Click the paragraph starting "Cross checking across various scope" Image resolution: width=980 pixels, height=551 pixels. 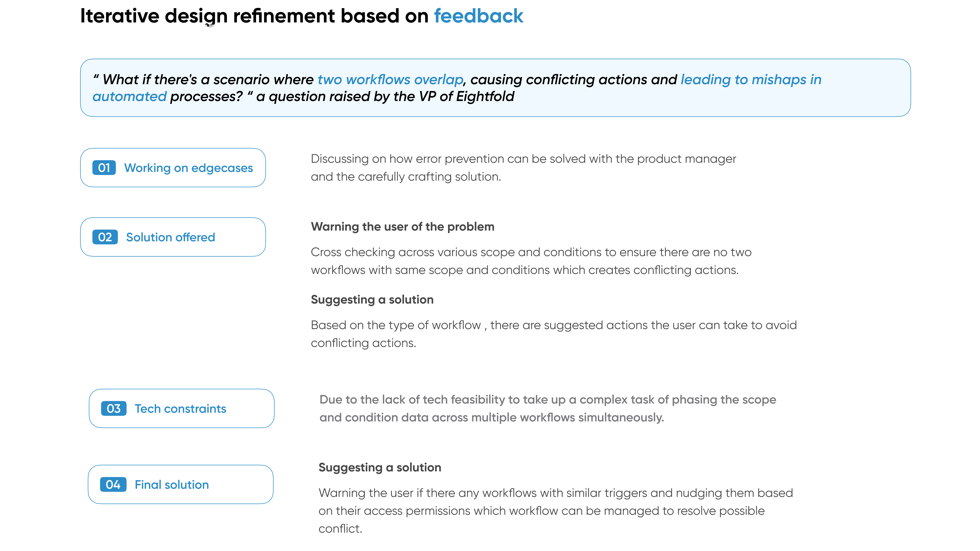(531, 261)
